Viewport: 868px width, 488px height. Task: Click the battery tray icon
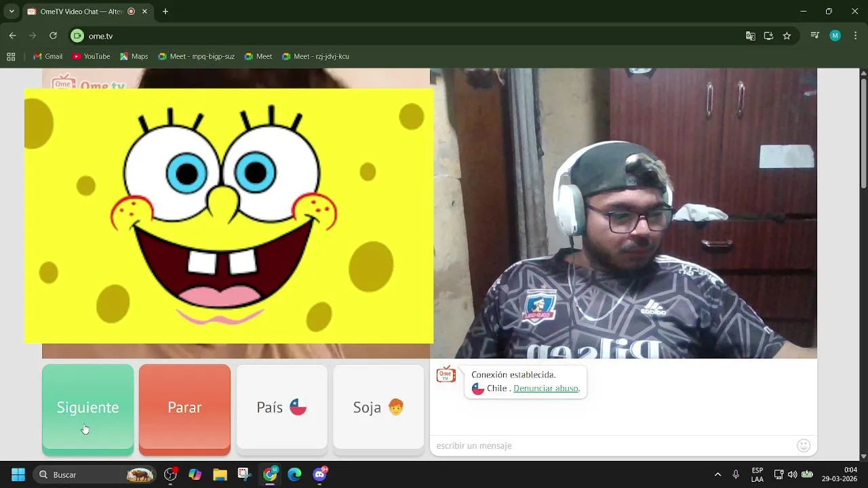point(807,474)
